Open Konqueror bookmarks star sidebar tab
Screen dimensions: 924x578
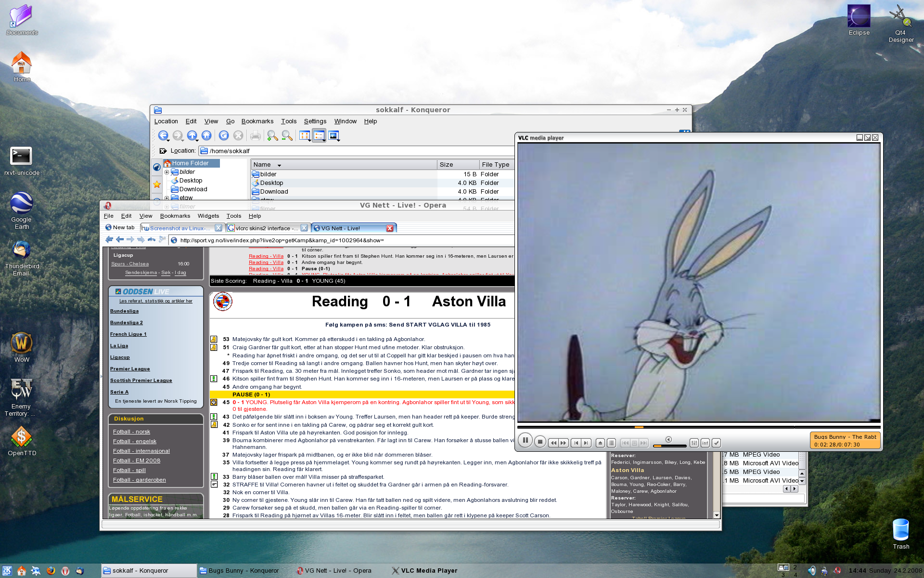click(157, 184)
